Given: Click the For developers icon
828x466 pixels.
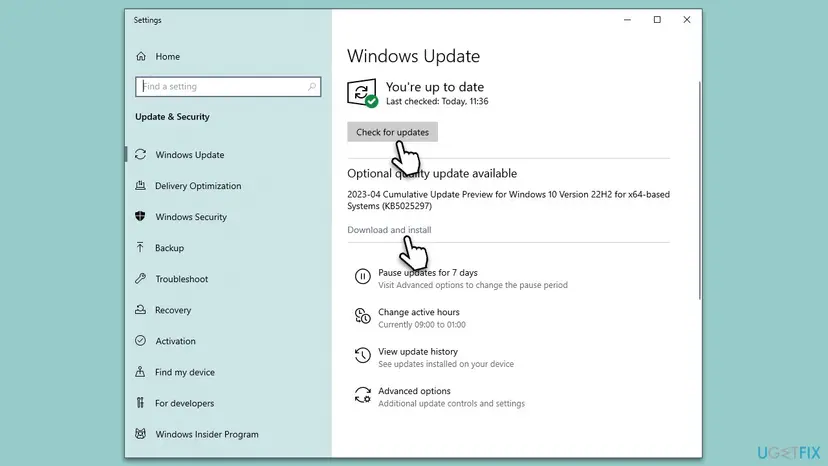Looking at the screenshot, I should (140, 403).
